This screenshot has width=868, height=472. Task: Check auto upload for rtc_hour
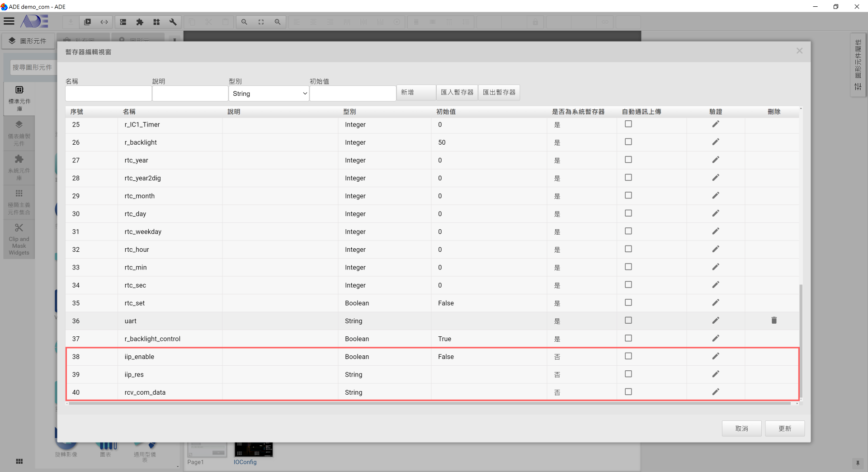tap(628, 249)
